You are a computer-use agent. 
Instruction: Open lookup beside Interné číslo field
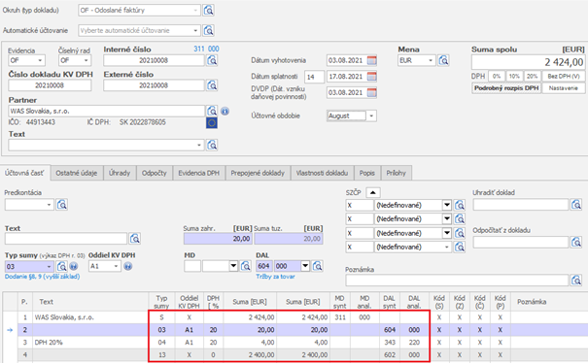tap(212, 60)
